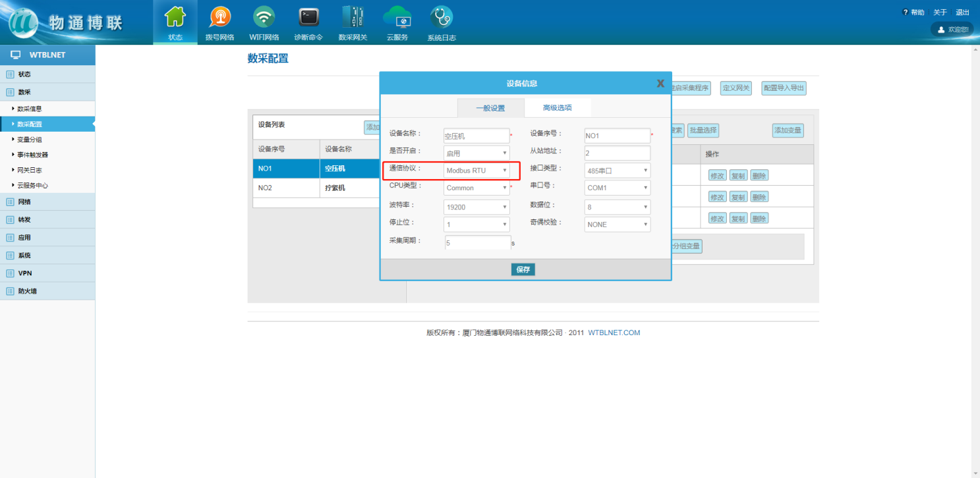
Task: Open the 是否开启 启用 dropdown
Action: pyautogui.click(x=477, y=153)
